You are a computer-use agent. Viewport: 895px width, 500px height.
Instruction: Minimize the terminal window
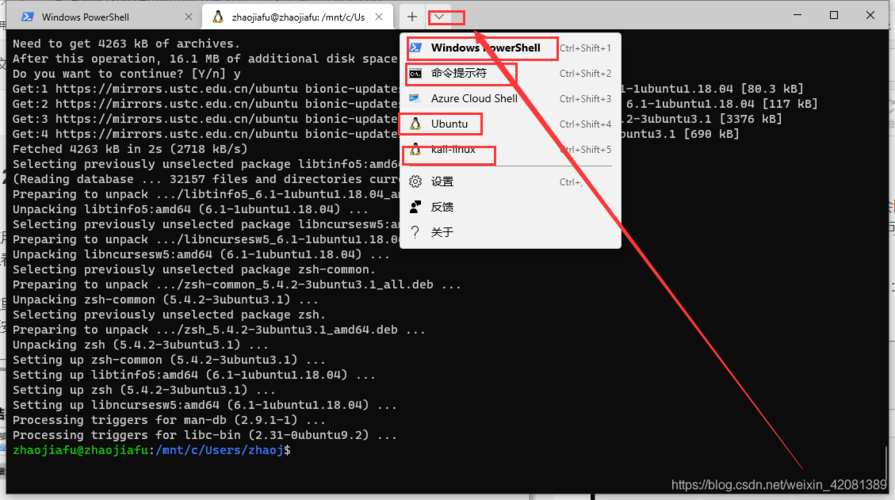tap(798, 15)
